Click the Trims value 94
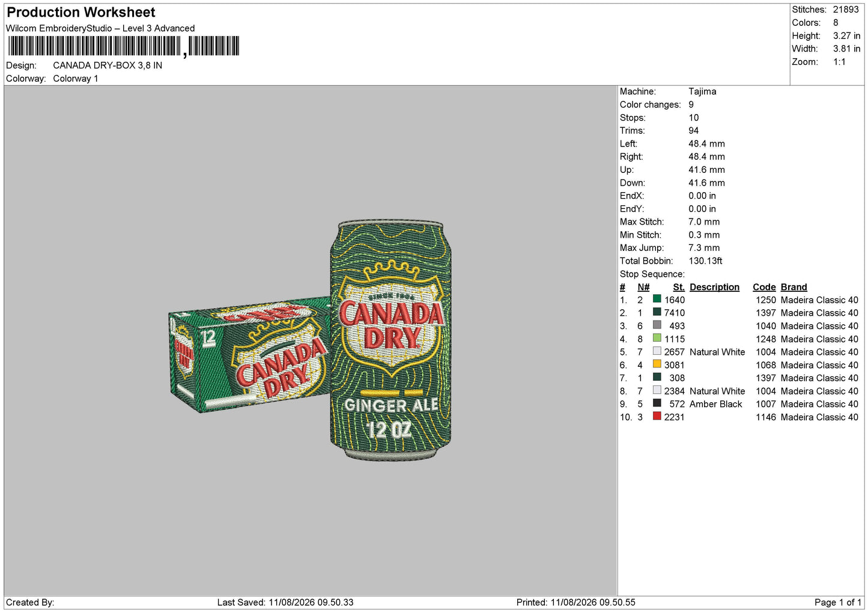The width and height of the screenshot is (868, 613). [694, 130]
